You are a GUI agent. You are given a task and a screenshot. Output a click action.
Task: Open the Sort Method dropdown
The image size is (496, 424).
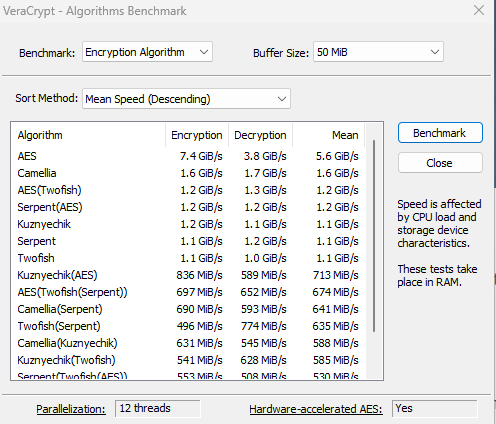tap(186, 99)
